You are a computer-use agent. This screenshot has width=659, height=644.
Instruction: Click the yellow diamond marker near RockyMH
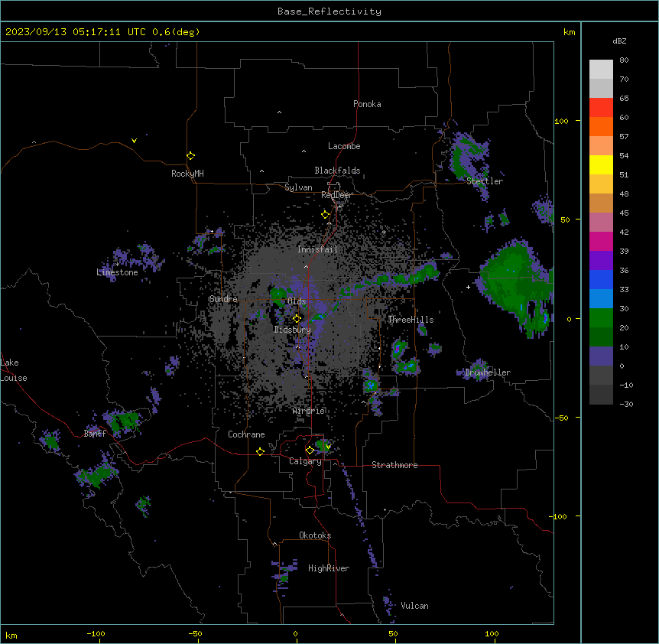coord(190,156)
